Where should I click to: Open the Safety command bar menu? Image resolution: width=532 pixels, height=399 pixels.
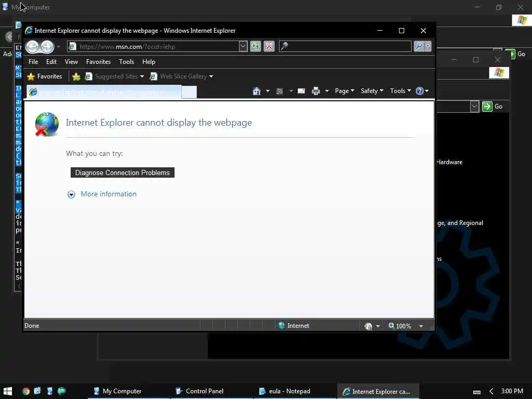pos(372,91)
